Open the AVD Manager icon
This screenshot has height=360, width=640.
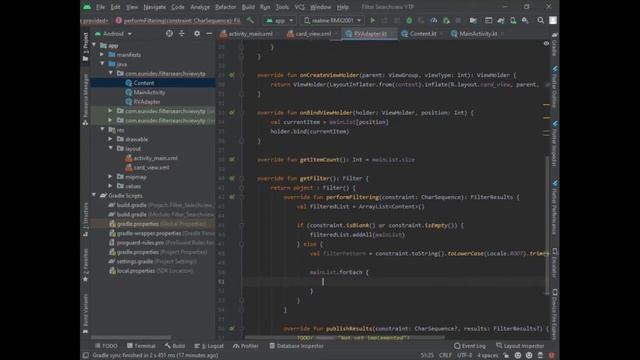click(513, 20)
